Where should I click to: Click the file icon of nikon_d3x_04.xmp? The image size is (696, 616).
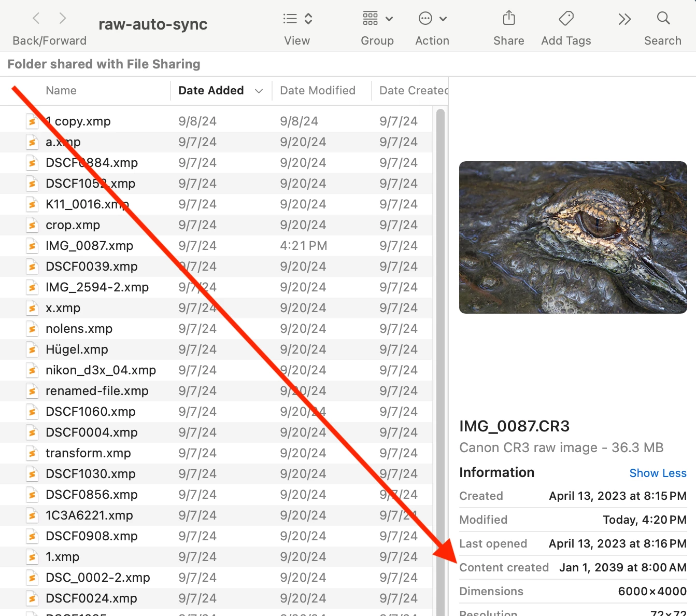(32, 370)
